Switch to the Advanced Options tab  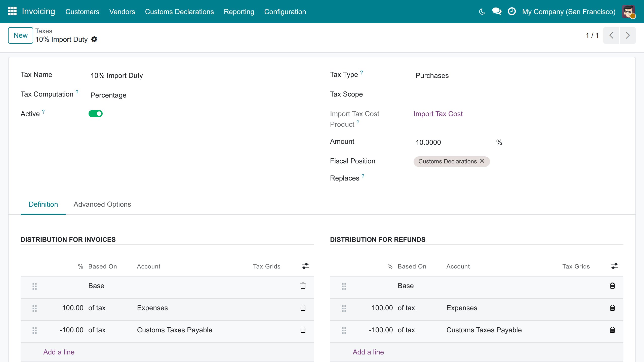pyautogui.click(x=102, y=204)
